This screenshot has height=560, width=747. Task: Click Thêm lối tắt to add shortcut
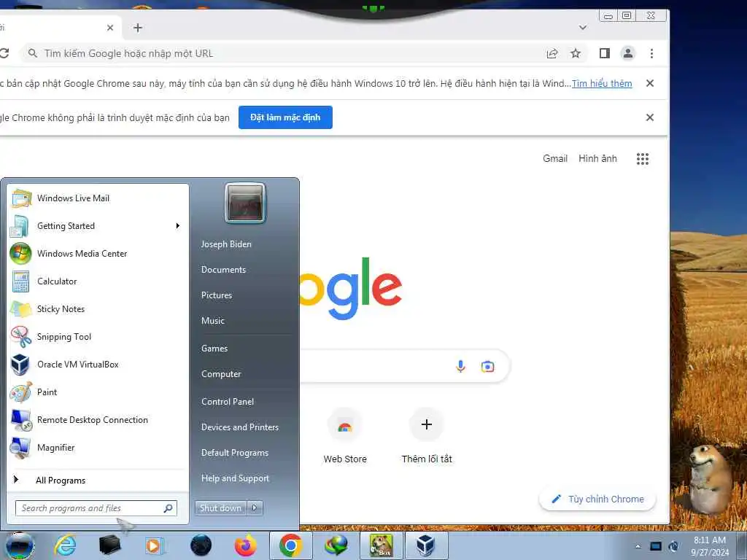(426, 437)
